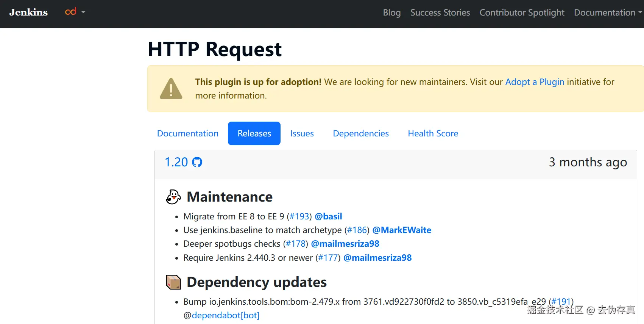Click the CD Foundation logo icon
644x324 pixels.
coord(71,12)
